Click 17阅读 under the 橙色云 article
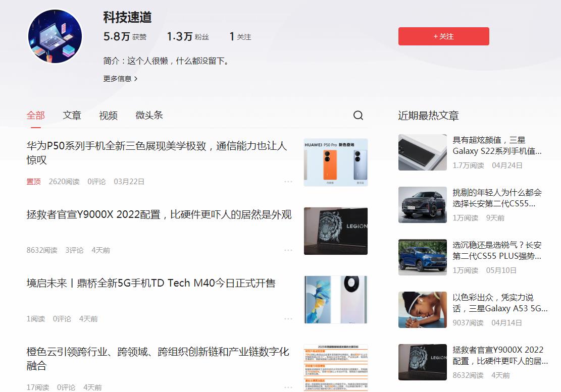The height and width of the screenshot is (392, 561). click(37, 387)
